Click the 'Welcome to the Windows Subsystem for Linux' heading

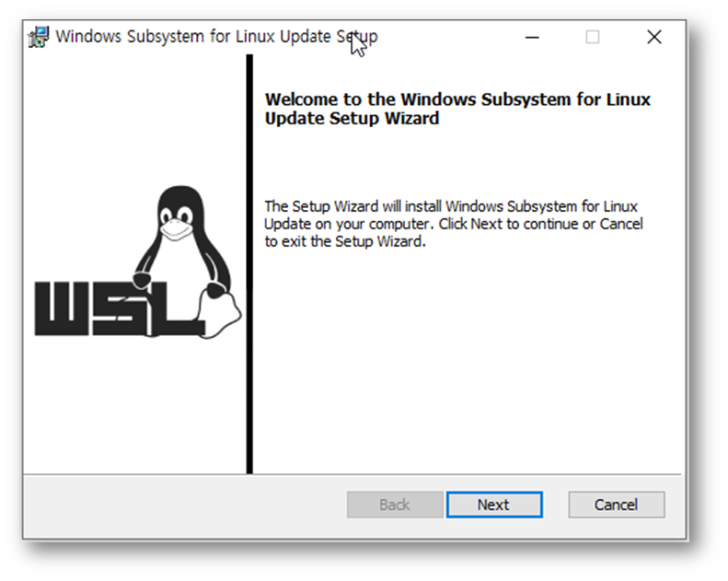[x=457, y=109]
